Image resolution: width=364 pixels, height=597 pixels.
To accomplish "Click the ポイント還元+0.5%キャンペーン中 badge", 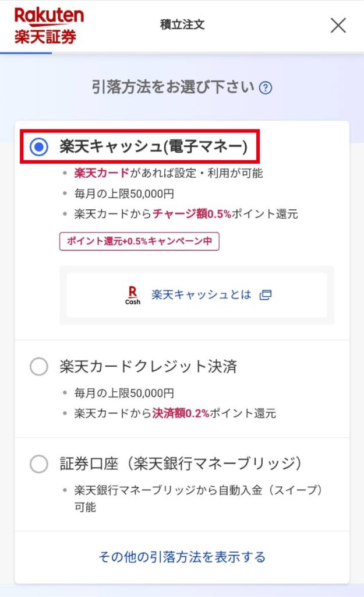I will 139,241.
